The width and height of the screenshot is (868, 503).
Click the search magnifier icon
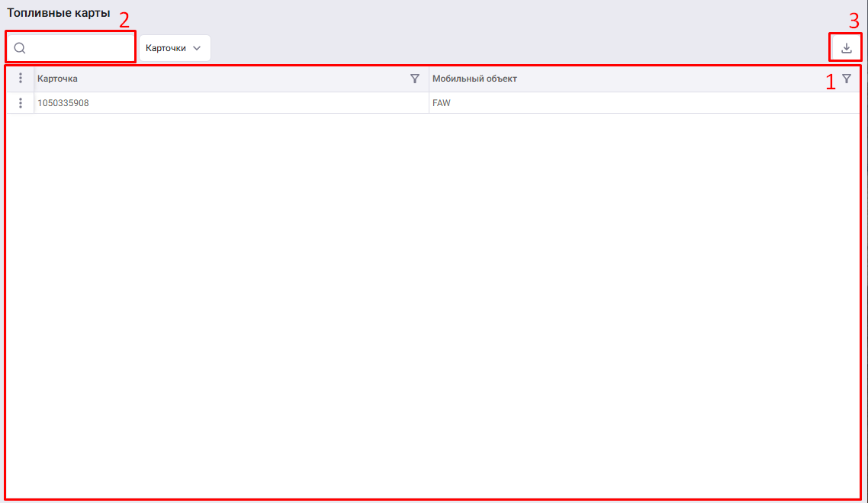(20, 48)
